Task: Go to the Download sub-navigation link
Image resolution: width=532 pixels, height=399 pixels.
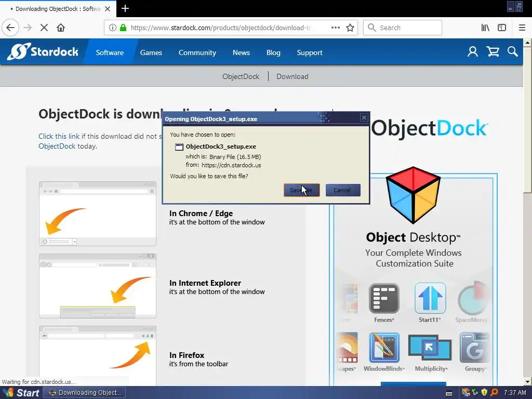Action: click(x=292, y=77)
